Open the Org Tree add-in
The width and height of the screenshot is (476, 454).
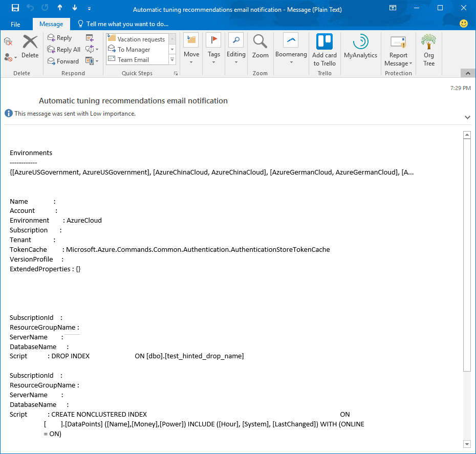(428, 49)
